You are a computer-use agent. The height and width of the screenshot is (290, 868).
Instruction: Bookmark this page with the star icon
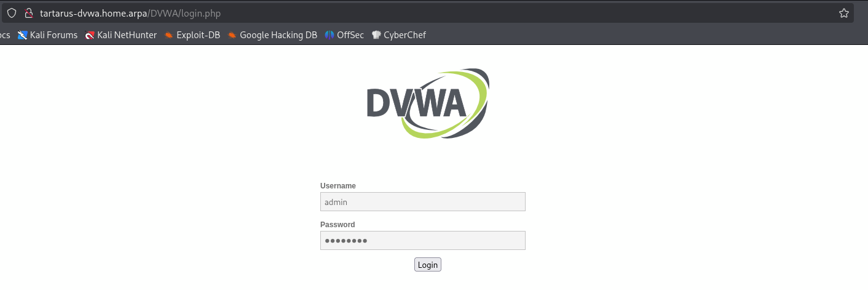point(843,13)
